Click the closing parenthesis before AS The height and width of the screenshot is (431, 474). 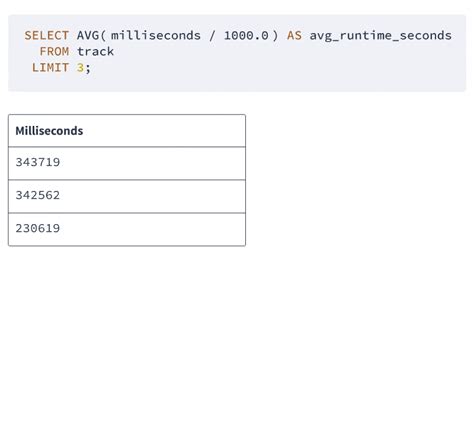tap(275, 35)
